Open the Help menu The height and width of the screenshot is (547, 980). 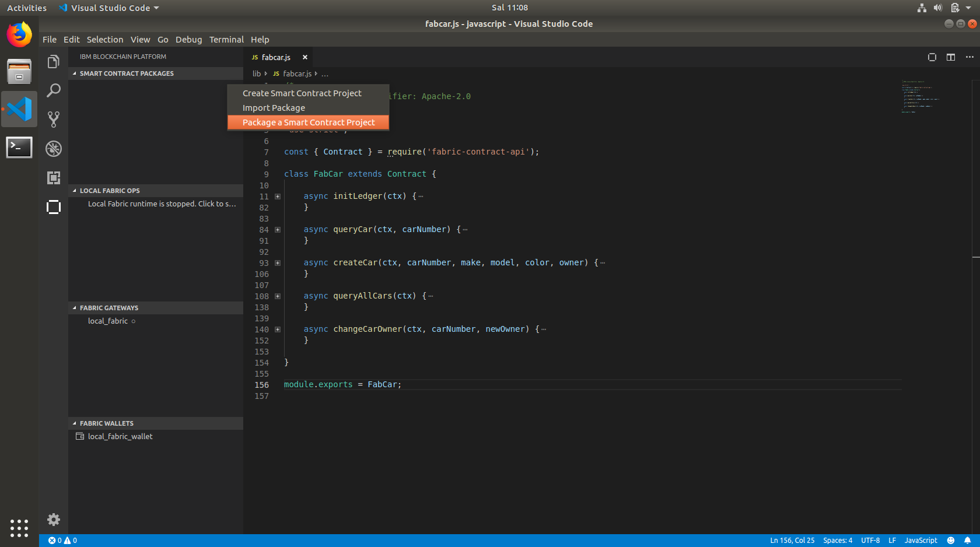point(260,40)
